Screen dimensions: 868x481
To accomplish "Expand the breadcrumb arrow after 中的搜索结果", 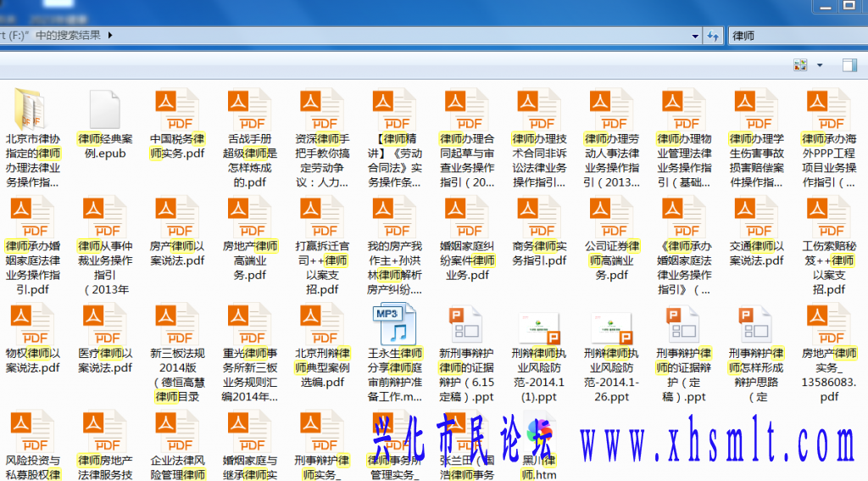I will coord(110,35).
